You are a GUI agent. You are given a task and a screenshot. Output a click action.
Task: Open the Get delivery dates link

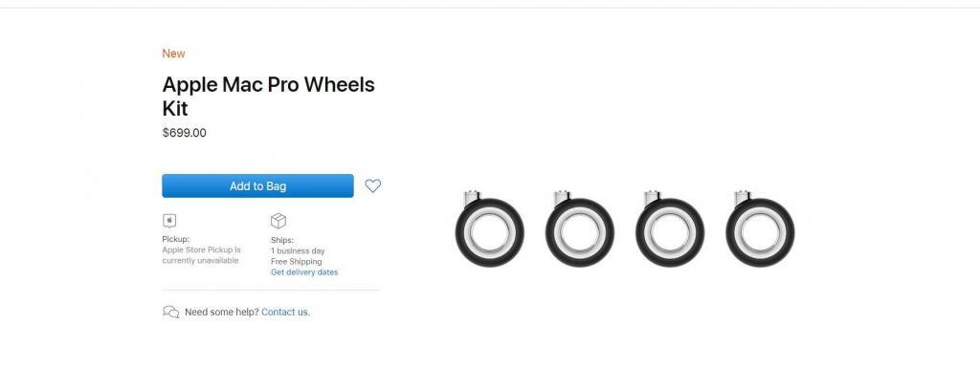(x=304, y=272)
